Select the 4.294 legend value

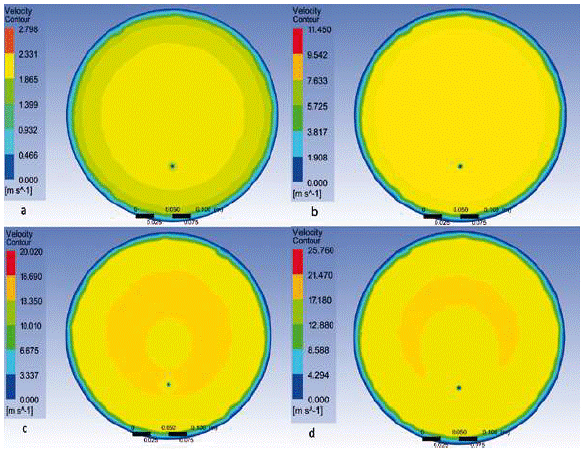coord(318,375)
